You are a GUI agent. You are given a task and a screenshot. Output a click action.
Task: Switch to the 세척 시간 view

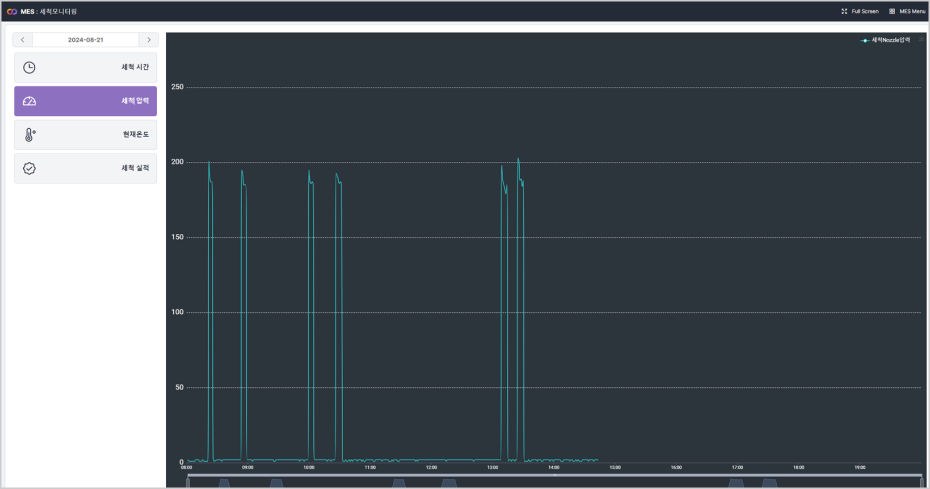pos(85,68)
